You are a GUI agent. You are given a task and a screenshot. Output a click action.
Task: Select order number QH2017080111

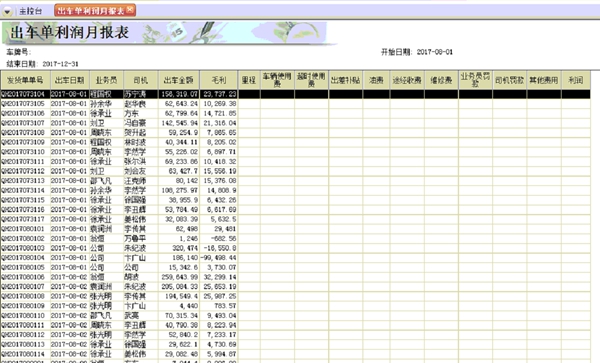pyautogui.click(x=23, y=325)
